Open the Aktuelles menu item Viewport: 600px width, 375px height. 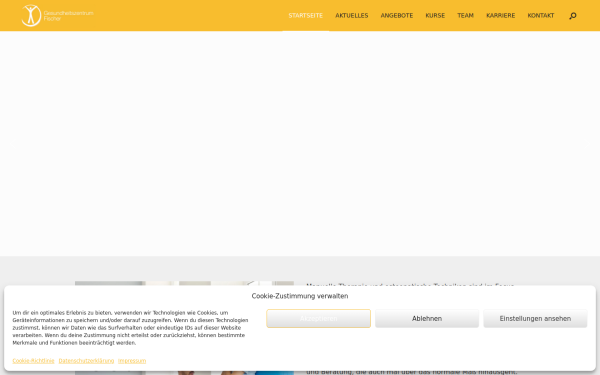pyautogui.click(x=352, y=16)
